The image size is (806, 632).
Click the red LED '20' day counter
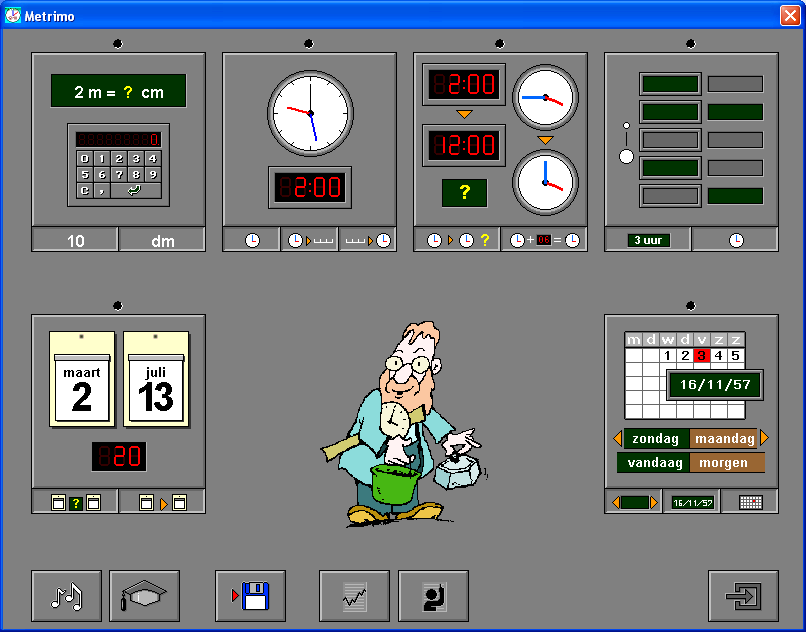tap(119, 456)
